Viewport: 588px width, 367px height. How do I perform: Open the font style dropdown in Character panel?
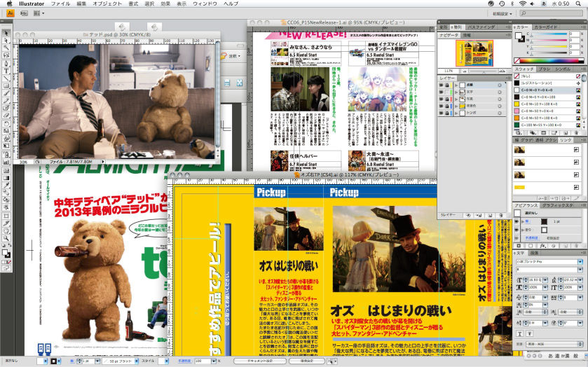[580, 270]
